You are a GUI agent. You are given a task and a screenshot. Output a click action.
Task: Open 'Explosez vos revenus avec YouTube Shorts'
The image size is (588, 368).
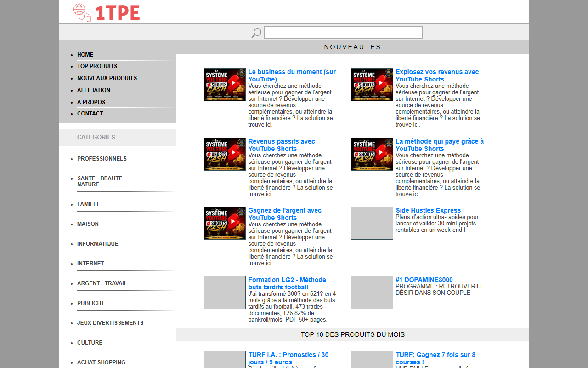[x=437, y=75]
